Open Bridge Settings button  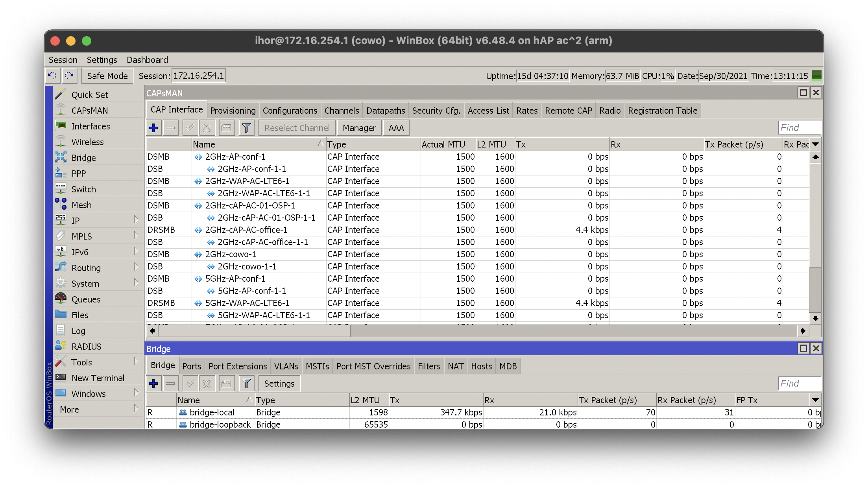pos(279,384)
